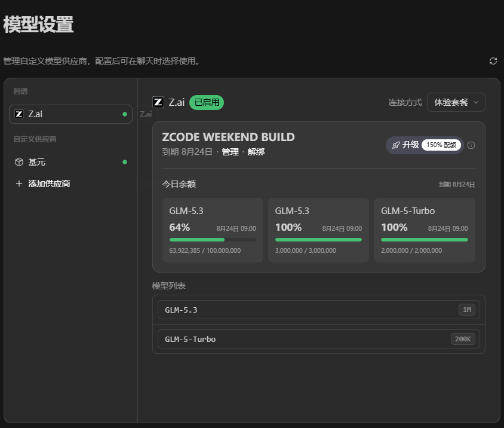Click ZCODE WEEKEND BUILD plan title

point(229,137)
